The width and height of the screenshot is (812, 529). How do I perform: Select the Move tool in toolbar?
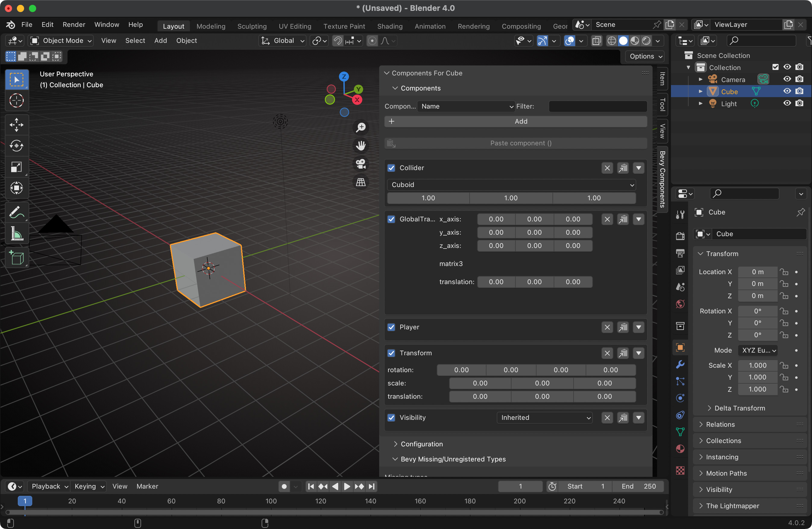(16, 125)
